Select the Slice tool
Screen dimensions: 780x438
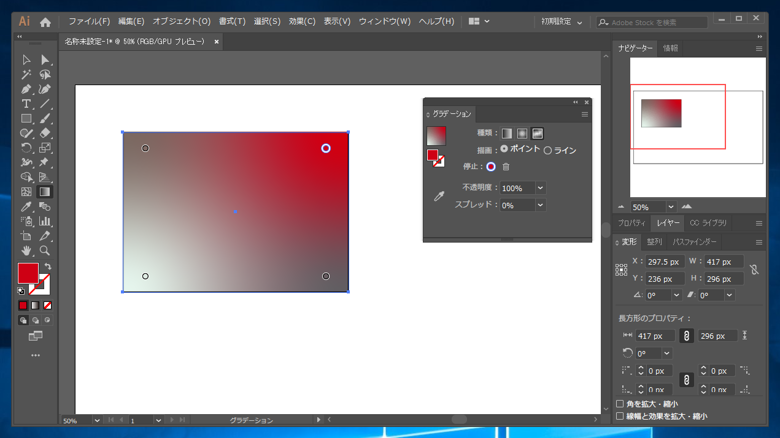[45, 236]
